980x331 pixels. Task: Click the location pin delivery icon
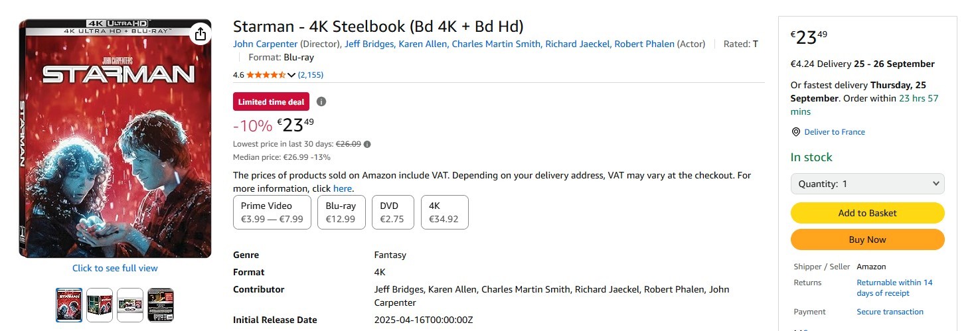[x=796, y=132]
